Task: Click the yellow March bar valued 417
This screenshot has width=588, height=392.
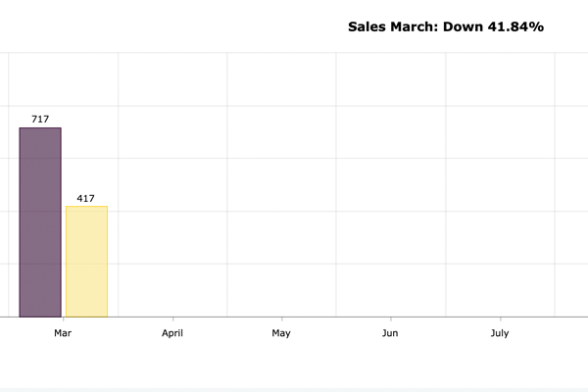Action: pos(86,262)
